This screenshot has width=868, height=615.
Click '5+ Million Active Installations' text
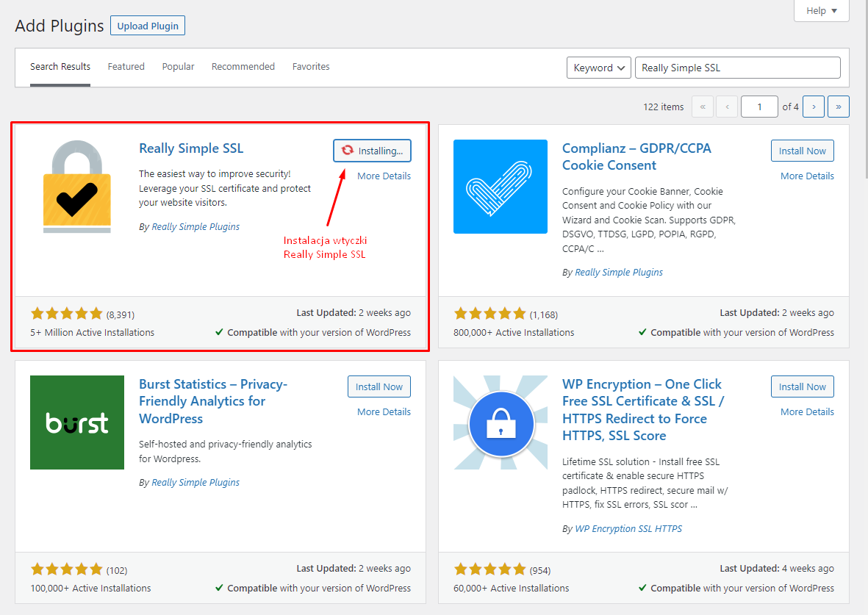[x=93, y=332]
